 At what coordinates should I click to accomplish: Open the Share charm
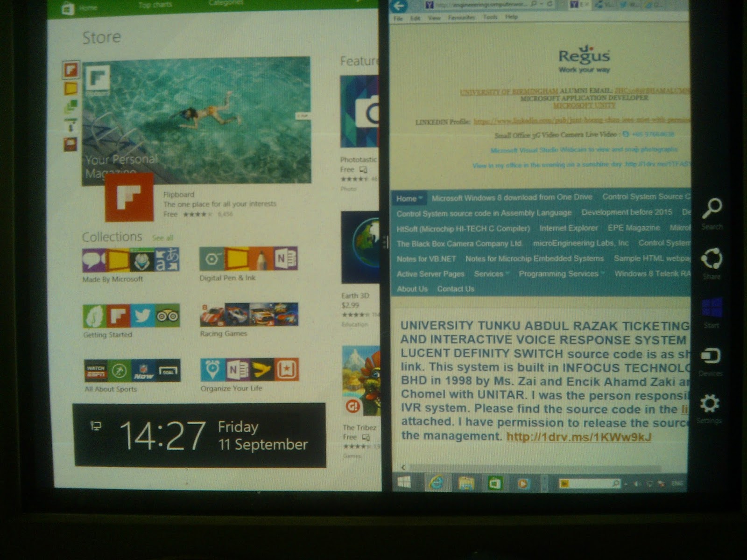[x=712, y=263]
